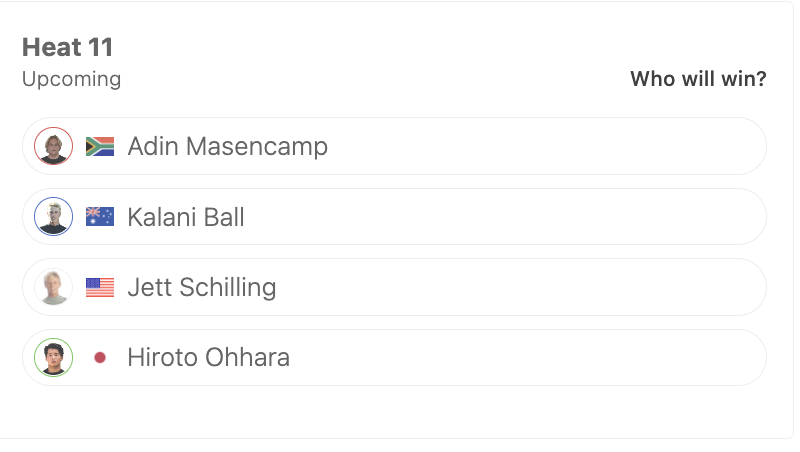Screen dimensions: 800x452
Task: Click Adin Masencamp's avatar photo
Action: tap(54, 146)
